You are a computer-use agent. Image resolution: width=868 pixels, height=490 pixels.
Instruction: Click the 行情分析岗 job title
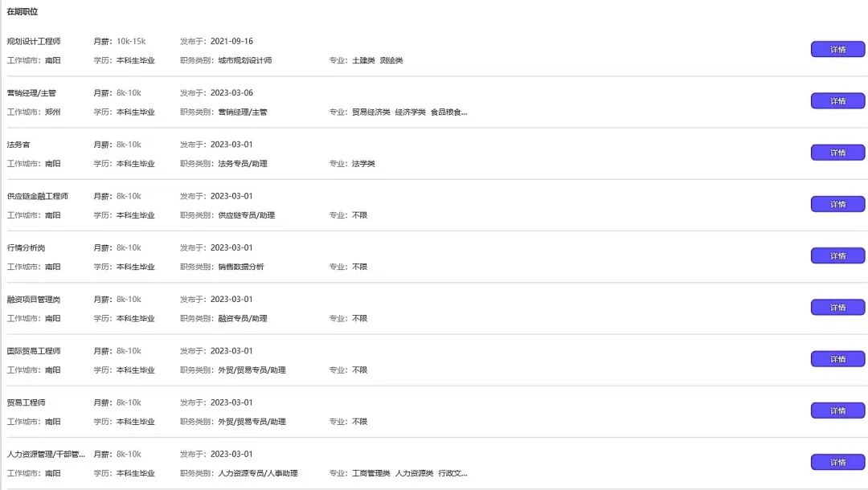tap(27, 247)
